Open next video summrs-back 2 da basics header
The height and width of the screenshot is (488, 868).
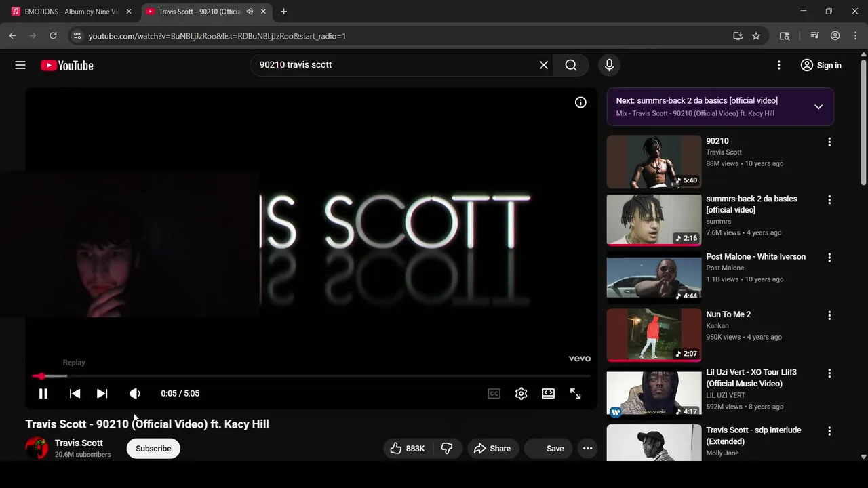tap(696, 100)
